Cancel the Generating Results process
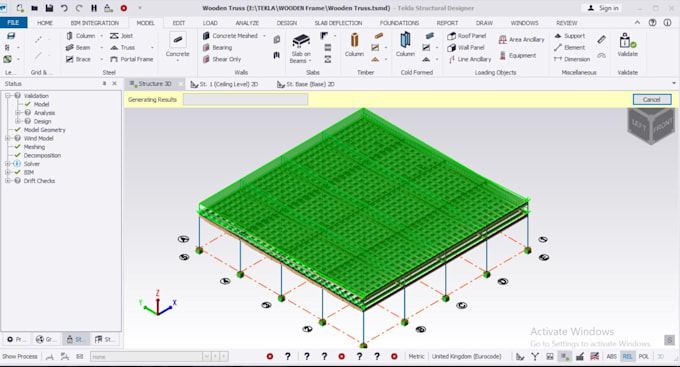 pos(652,99)
